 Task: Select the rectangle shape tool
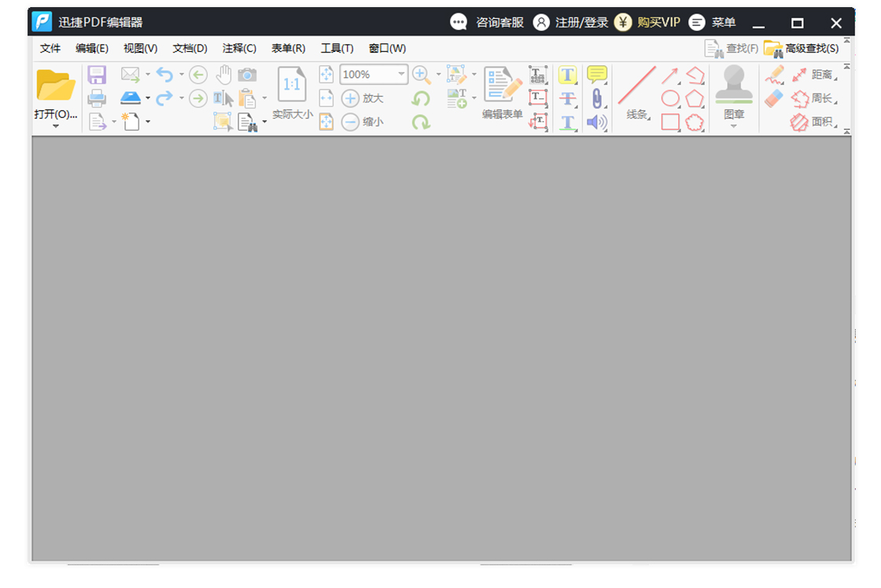(x=670, y=122)
